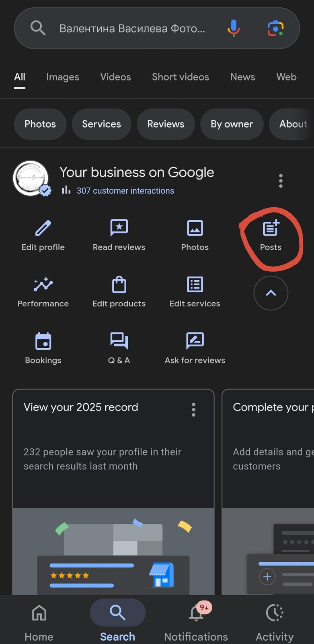Open the News tab

pyautogui.click(x=242, y=77)
